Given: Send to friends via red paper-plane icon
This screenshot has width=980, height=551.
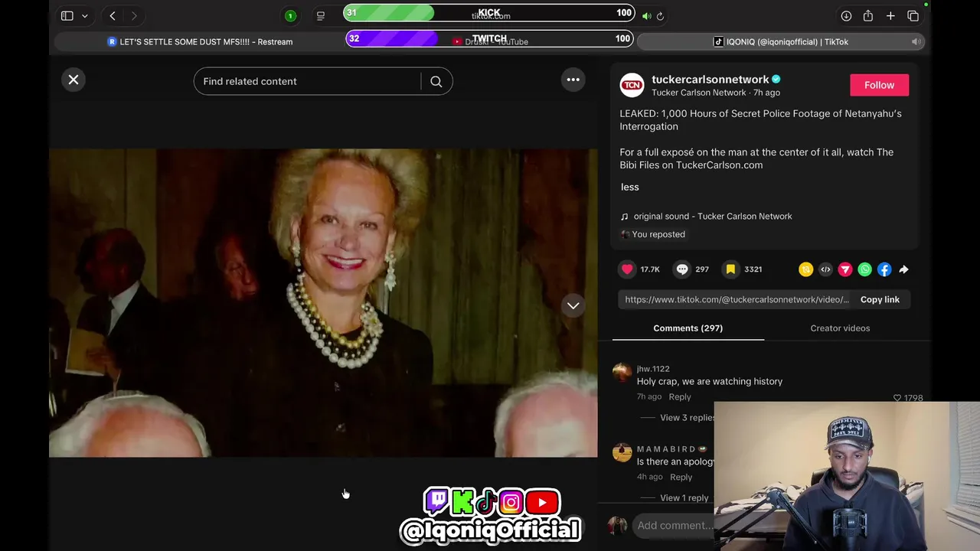Looking at the screenshot, I should [x=845, y=269].
